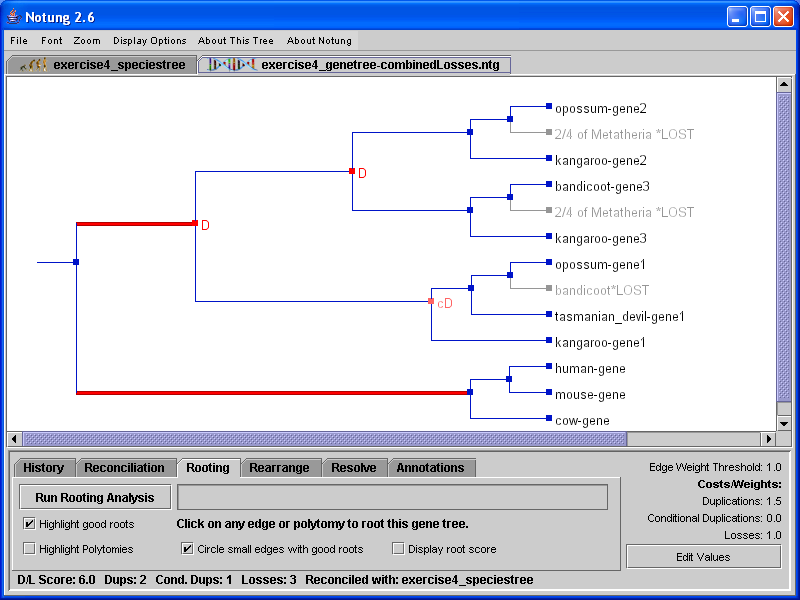Click the Edit Values button
Screen dimensions: 800x600
coord(703,557)
